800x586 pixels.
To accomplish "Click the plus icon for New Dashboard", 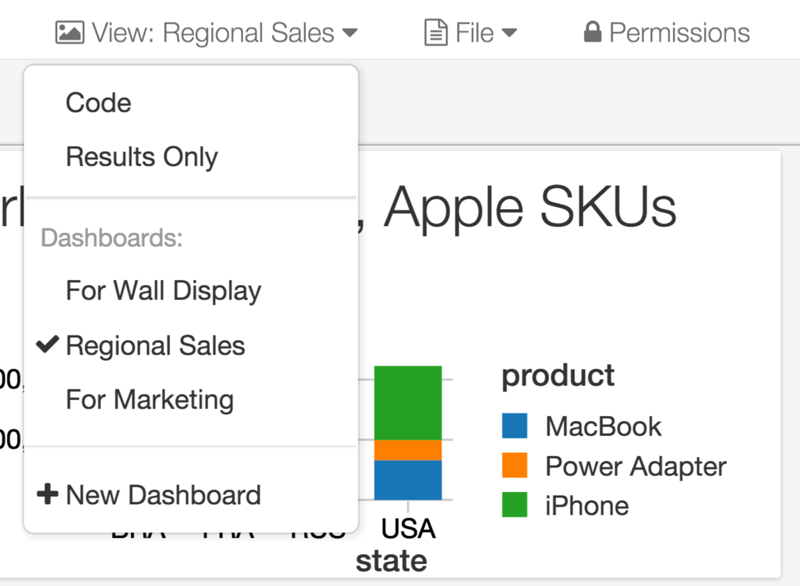I will pos(47,494).
